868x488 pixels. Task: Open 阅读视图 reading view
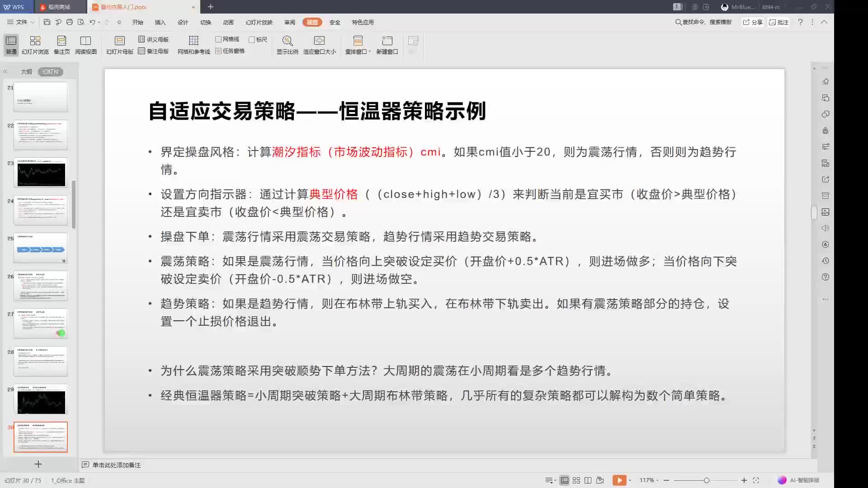(x=86, y=45)
